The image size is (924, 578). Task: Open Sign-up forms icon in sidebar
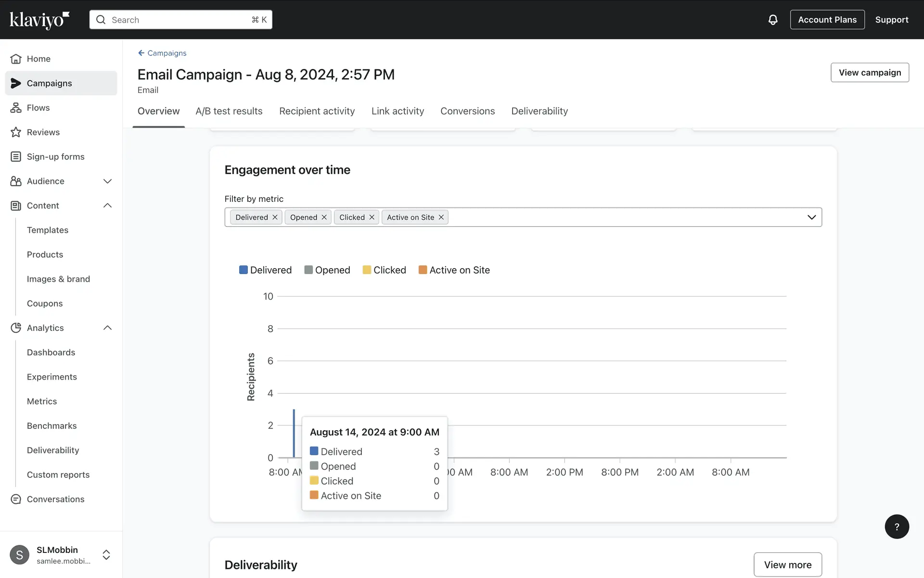(16, 157)
